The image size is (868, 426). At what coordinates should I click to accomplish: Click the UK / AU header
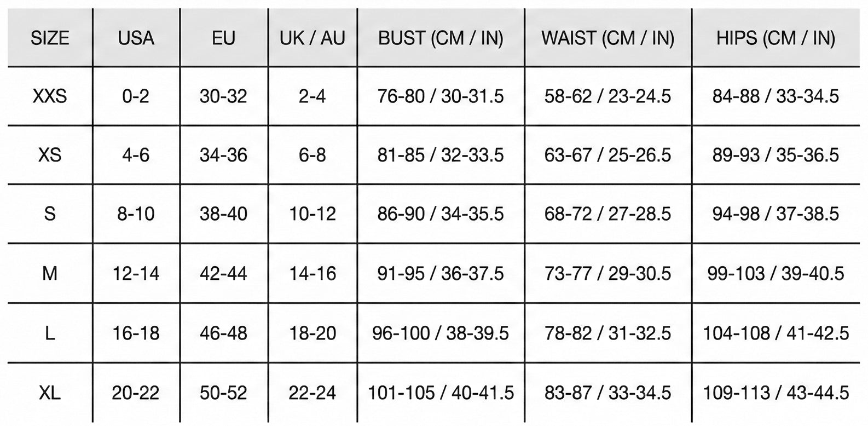point(313,38)
